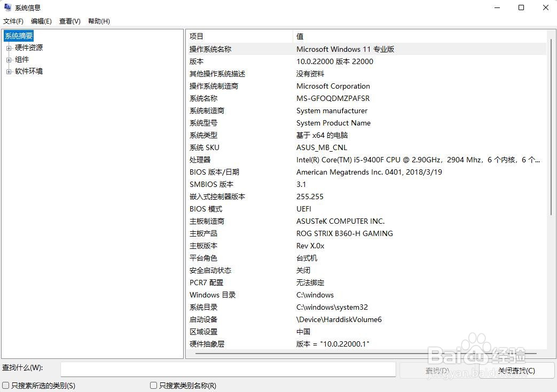Select the 版本 row label

click(x=197, y=61)
